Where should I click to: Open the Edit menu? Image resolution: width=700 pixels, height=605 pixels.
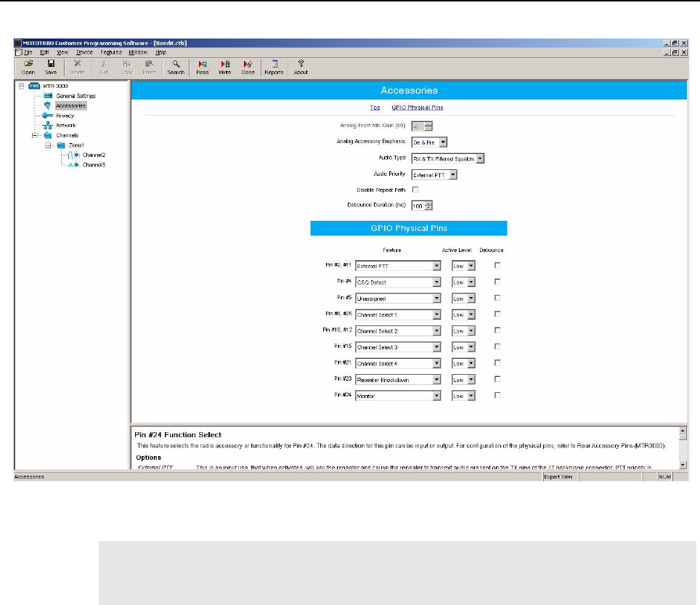(x=44, y=52)
